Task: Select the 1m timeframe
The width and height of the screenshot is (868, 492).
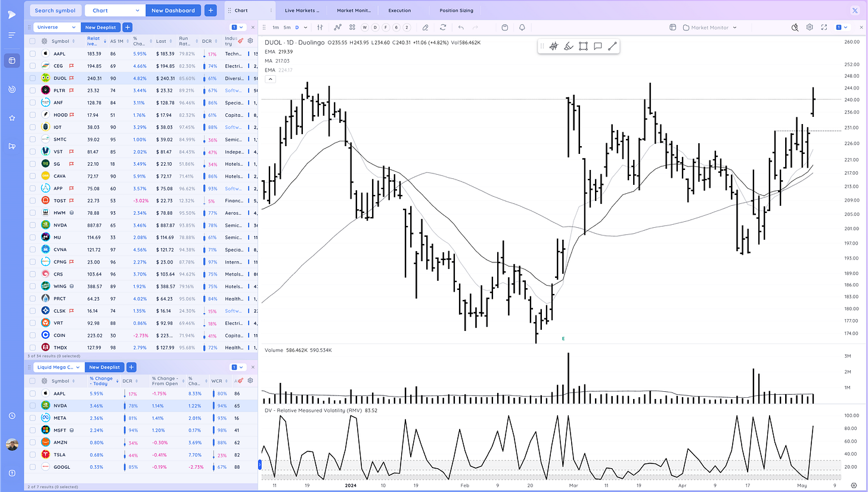Action: [275, 27]
